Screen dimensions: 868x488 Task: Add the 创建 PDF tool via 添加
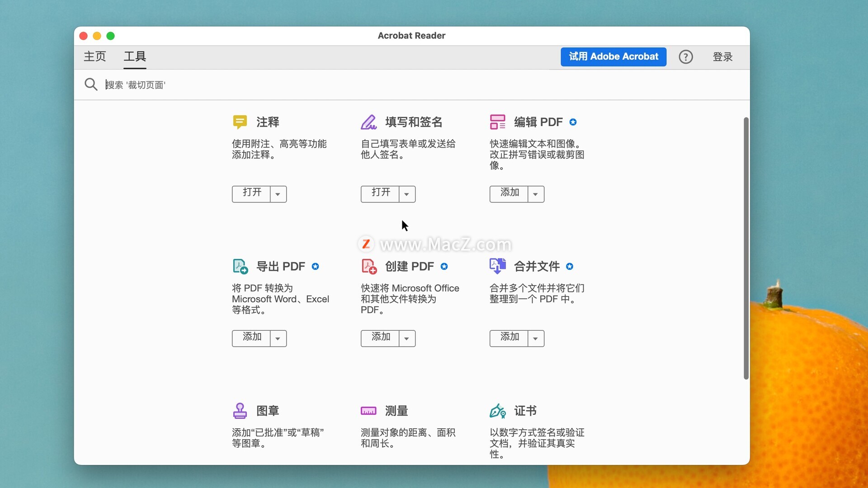click(380, 338)
